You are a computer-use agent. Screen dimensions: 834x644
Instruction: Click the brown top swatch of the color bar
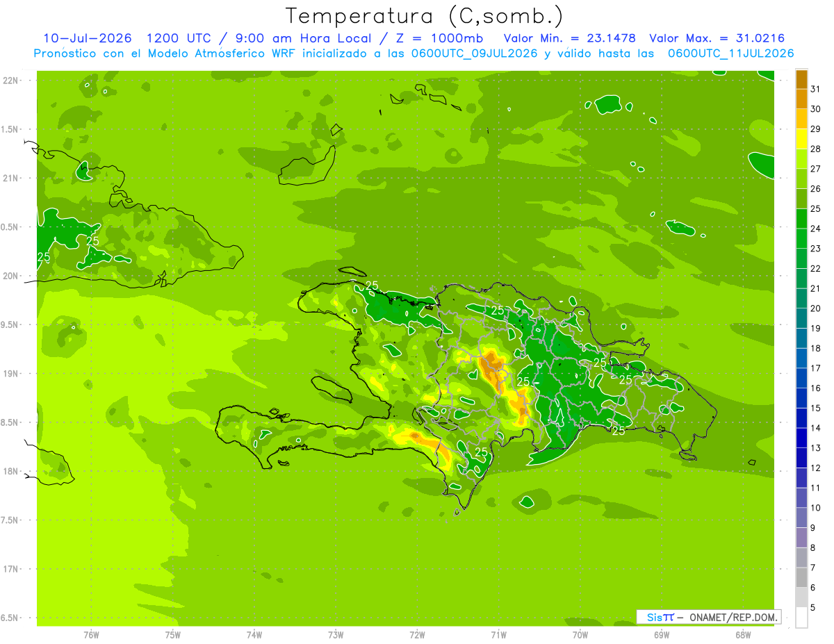click(x=801, y=79)
